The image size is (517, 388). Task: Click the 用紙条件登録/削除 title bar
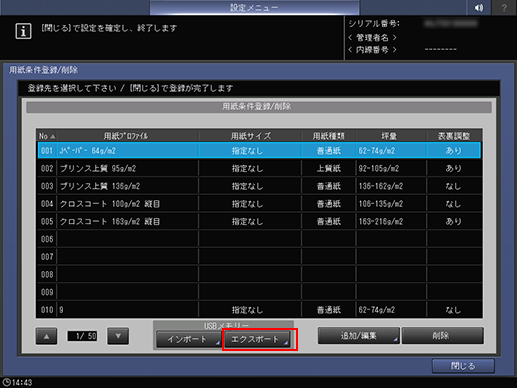pyautogui.click(x=259, y=107)
